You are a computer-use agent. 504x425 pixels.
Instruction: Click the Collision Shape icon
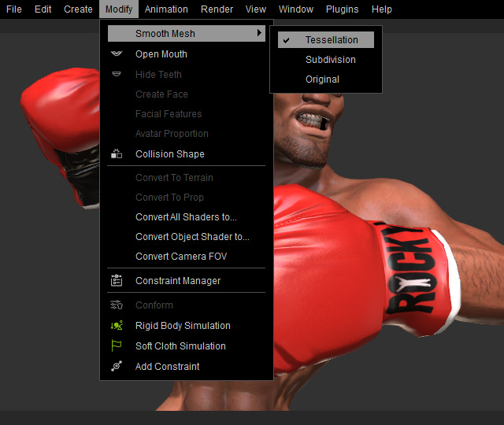pyautogui.click(x=117, y=154)
